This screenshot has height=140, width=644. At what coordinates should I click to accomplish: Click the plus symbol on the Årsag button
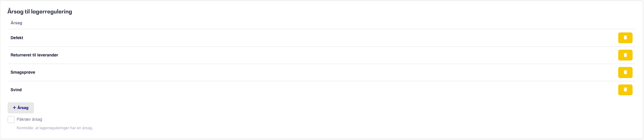click(14, 108)
